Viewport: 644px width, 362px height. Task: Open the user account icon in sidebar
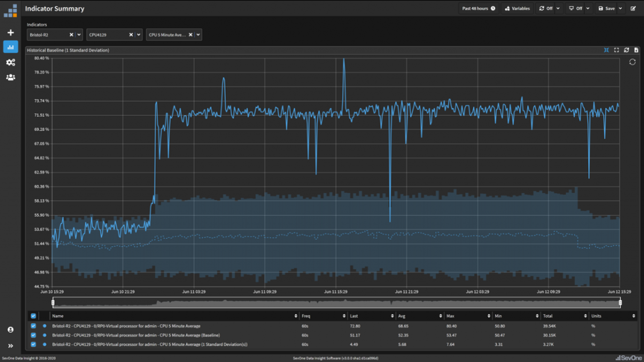[11, 329]
